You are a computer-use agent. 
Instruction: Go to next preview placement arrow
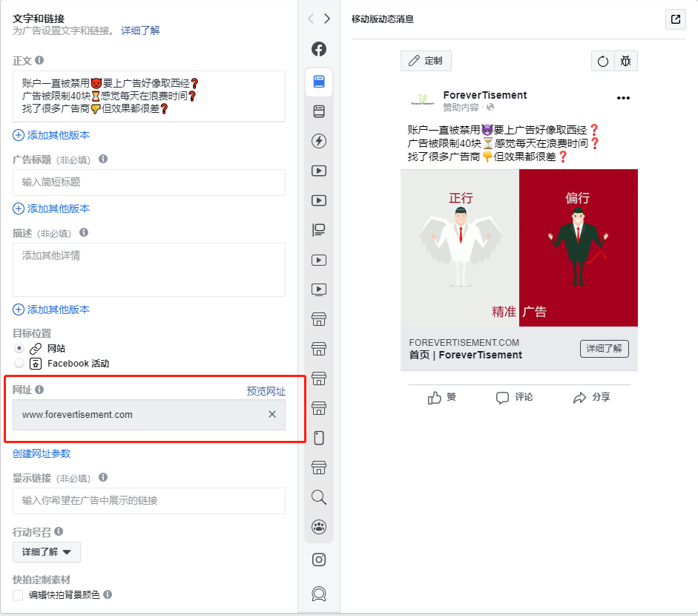[x=327, y=19]
